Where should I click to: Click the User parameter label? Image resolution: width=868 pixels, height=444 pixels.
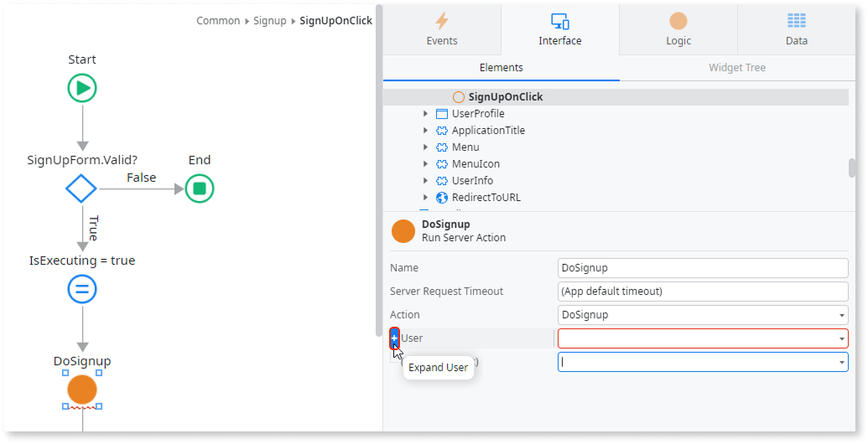click(412, 338)
